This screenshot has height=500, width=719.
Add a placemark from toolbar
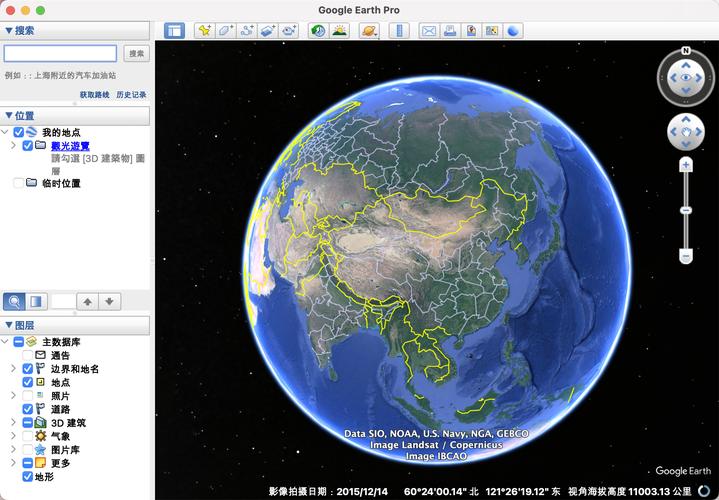click(x=205, y=31)
